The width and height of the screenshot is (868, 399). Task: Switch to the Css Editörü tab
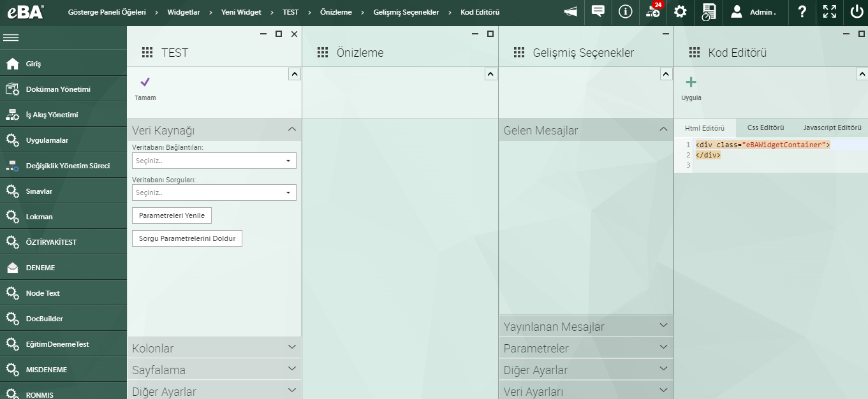(x=765, y=127)
